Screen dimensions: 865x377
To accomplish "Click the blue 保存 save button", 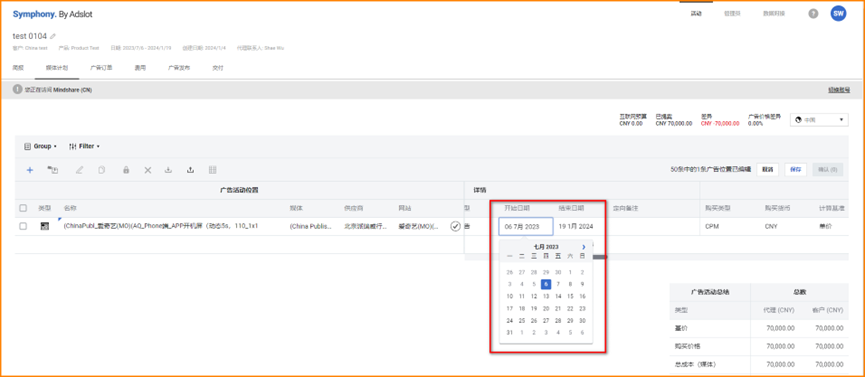I will [x=795, y=170].
